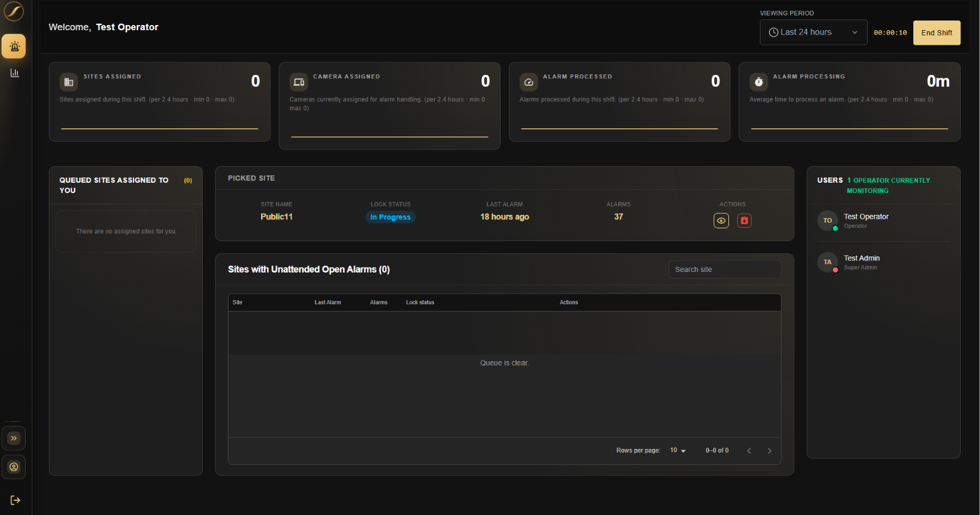Click the TO user avatar

click(827, 221)
